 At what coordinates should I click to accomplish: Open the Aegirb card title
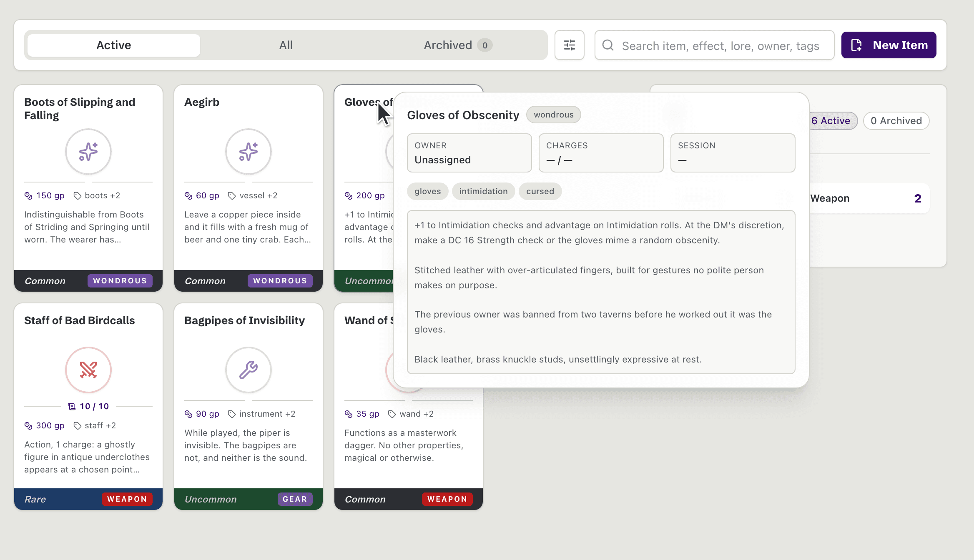(x=202, y=102)
